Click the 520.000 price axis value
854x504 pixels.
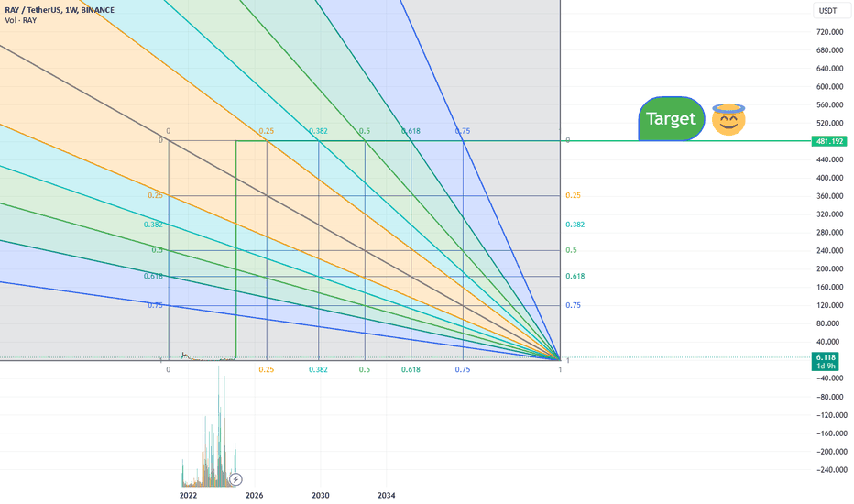829,123
